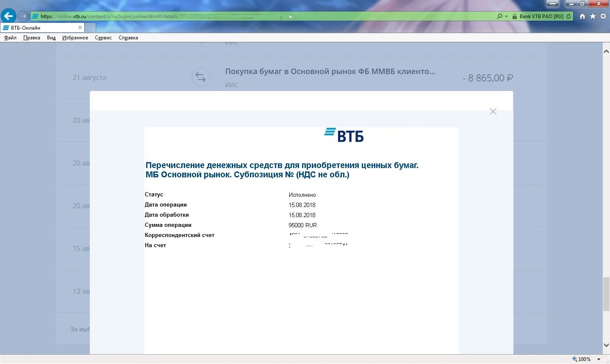Open the Справка menu
Screen dimensions: 610x364
(128, 38)
